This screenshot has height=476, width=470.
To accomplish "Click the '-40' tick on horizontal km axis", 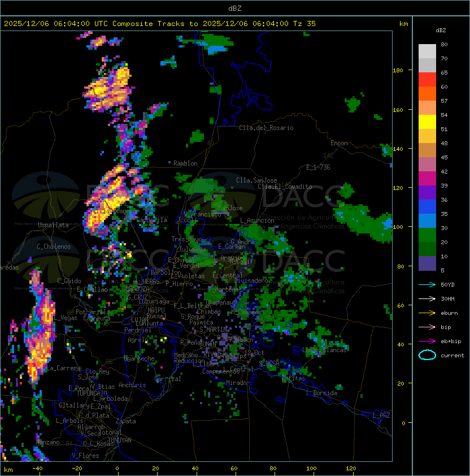I will click(x=37, y=469).
